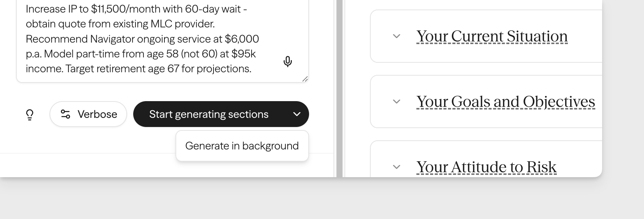
Task: Click Start generating sections
Action: [209, 114]
